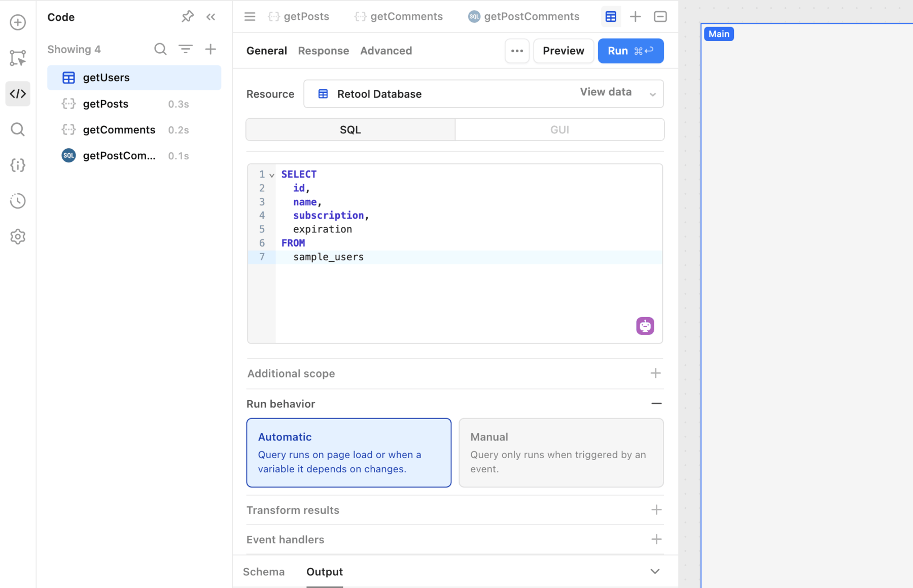Image resolution: width=913 pixels, height=588 pixels.
Task: Select getPostCom... SQL query in list
Action: [134, 156]
